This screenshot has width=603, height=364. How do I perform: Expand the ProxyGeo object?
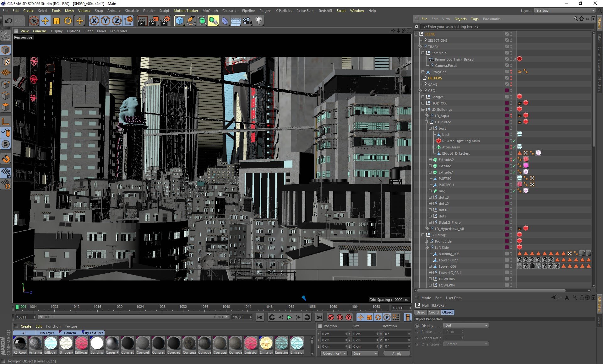pyautogui.click(x=423, y=72)
